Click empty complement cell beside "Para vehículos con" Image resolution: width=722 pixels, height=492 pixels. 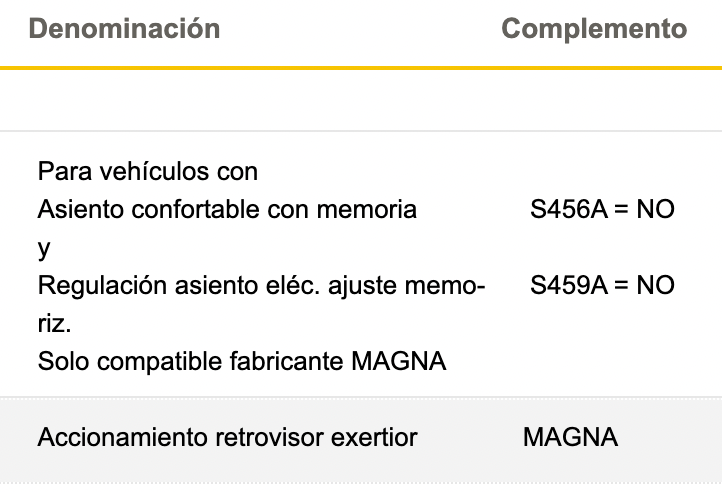(602, 172)
